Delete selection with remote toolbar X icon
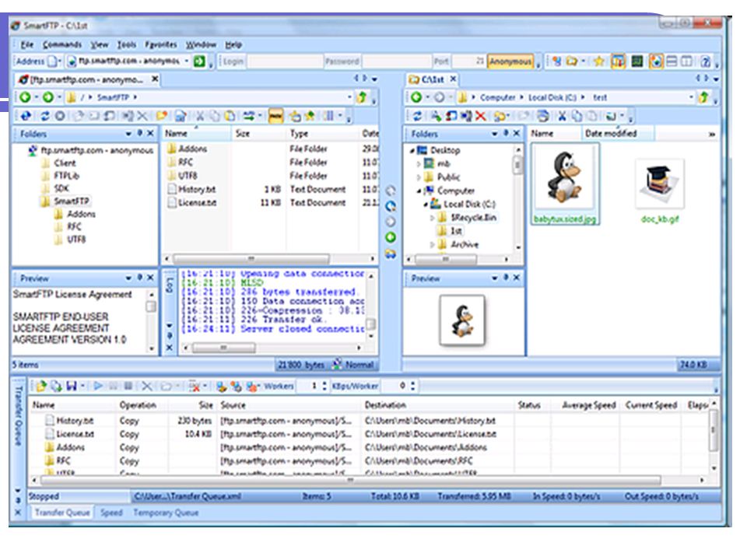The image size is (747, 560). [x=142, y=116]
